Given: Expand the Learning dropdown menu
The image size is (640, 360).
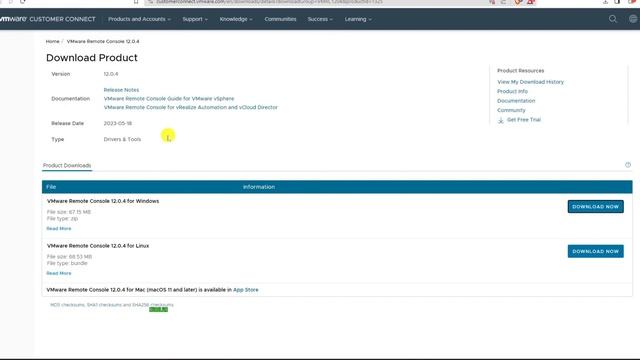Looking at the screenshot, I should pos(358,19).
